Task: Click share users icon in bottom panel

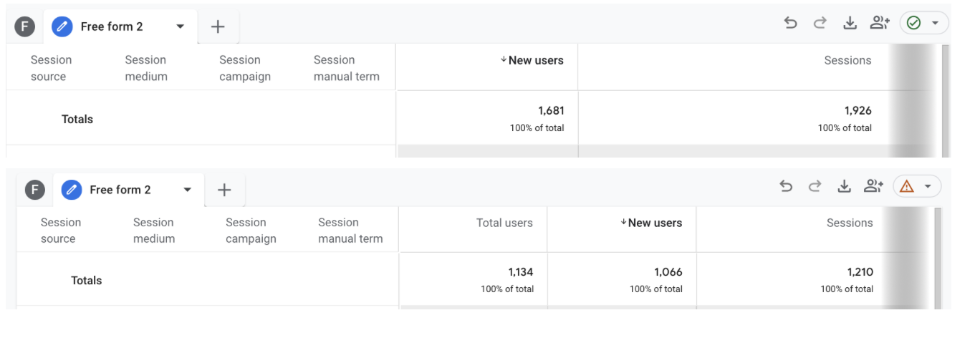Action: point(873,186)
